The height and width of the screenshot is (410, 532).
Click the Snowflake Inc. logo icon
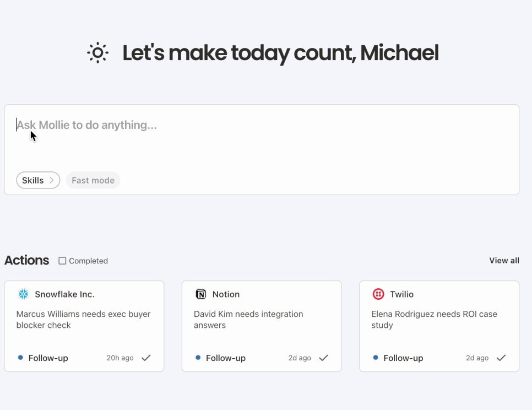pyautogui.click(x=24, y=294)
